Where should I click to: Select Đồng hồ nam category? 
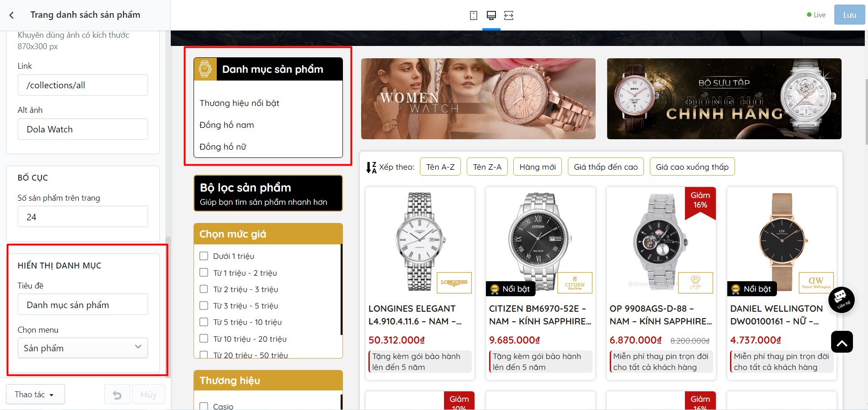pyautogui.click(x=227, y=125)
